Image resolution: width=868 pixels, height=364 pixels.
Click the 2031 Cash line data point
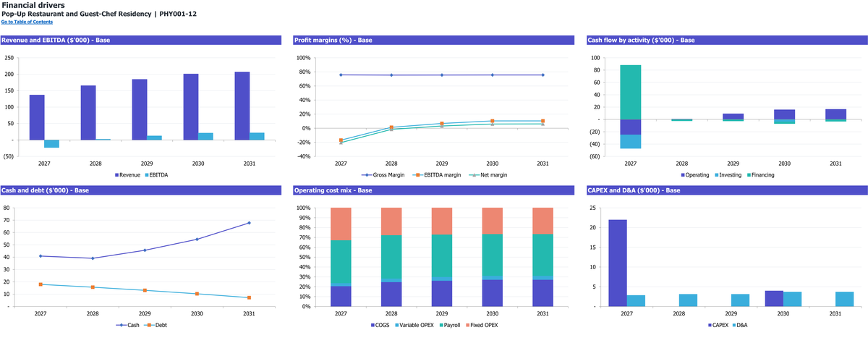click(249, 223)
